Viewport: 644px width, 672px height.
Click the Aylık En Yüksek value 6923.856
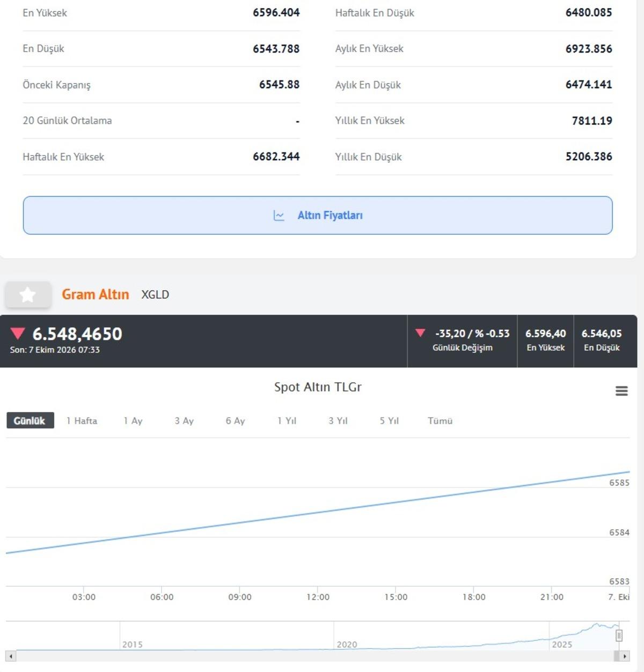589,48
